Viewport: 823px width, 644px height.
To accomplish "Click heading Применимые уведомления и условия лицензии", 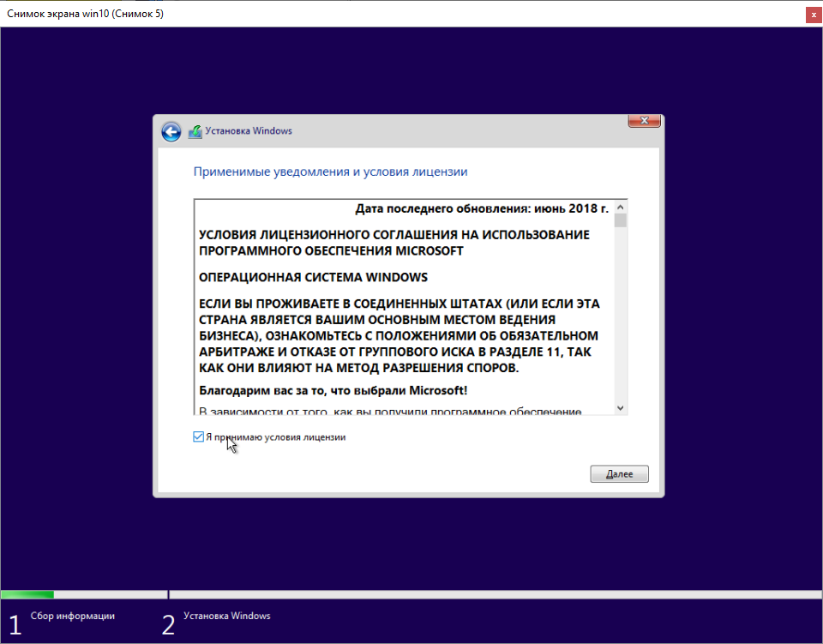I will point(330,172).
